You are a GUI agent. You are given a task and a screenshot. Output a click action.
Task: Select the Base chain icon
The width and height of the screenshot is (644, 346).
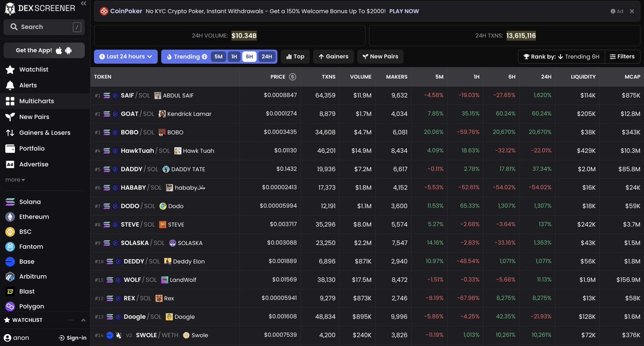10,262
